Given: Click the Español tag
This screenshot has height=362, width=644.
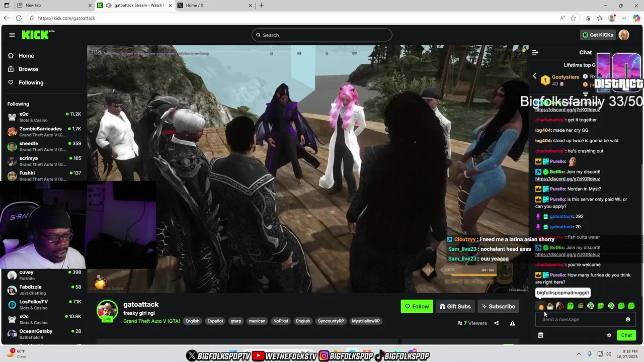Looking at the screenshot, I should point(215,321).
